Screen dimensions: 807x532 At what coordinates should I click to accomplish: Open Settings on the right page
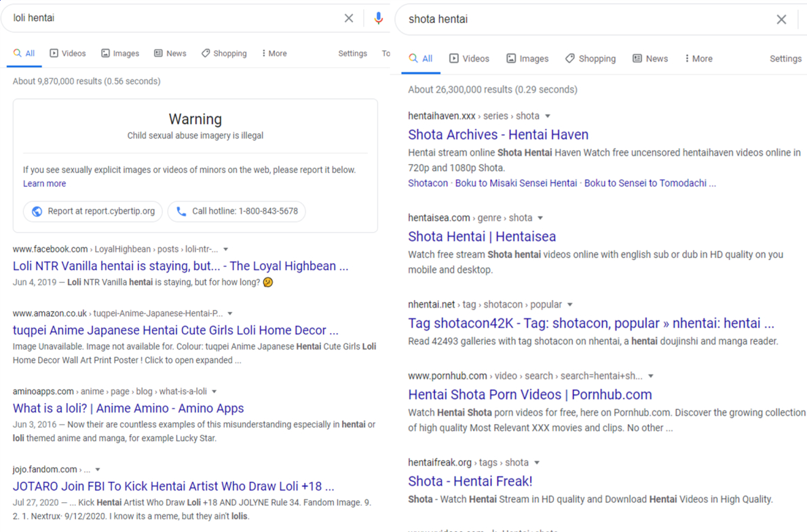(x=785, y=58)
